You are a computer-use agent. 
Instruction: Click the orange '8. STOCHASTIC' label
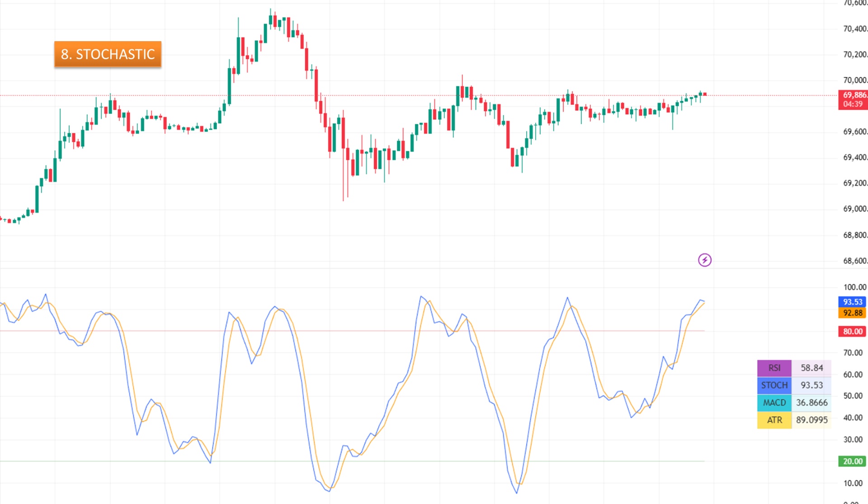[108, 54]
